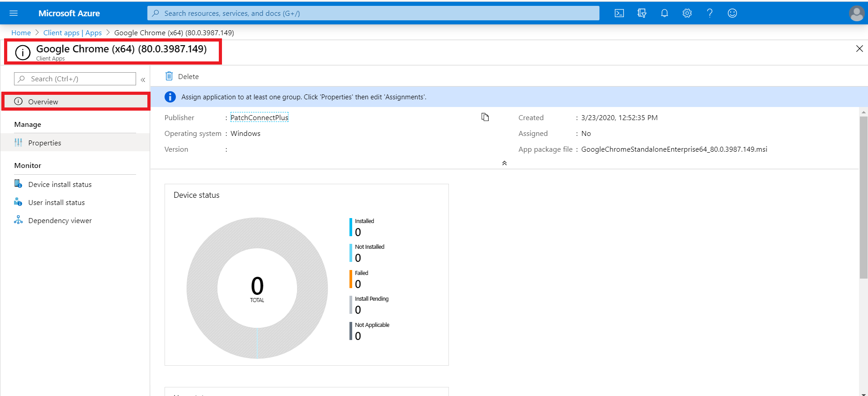Delete the Google Chrome app

pos(182,76)
